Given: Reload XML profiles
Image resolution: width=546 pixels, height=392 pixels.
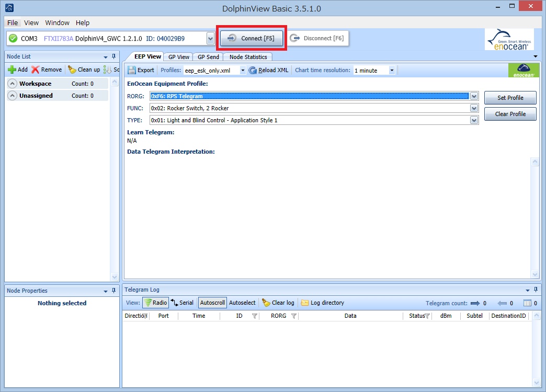Looking at the screenshot, I should 268,70.
